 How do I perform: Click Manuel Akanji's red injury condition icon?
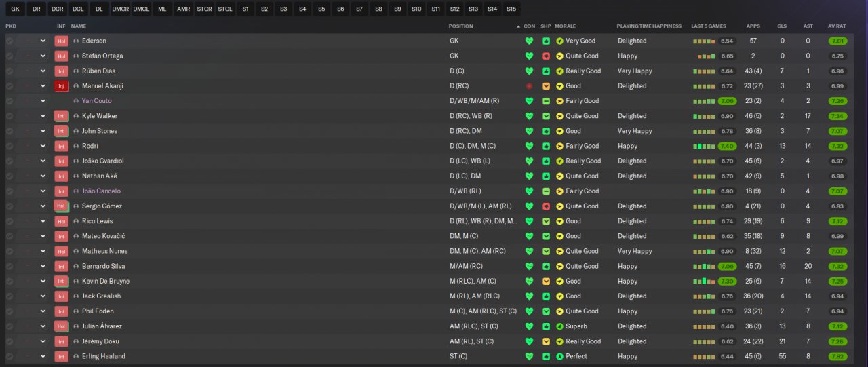click(529, 86)
